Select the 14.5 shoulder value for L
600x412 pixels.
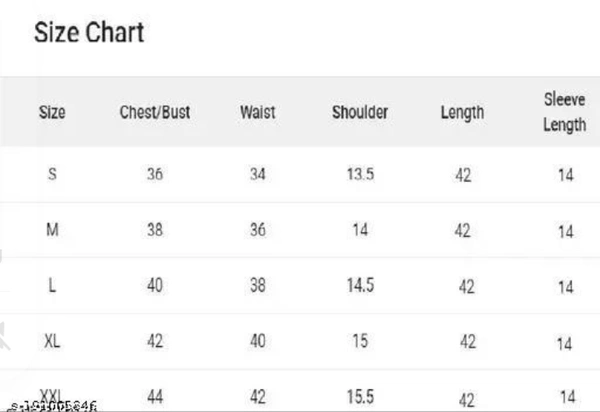pos(360,285)
